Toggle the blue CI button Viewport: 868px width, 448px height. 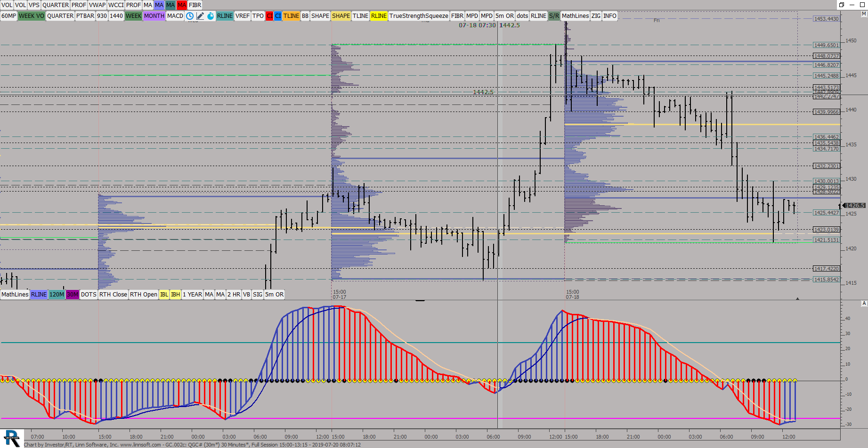pos(278,16)
